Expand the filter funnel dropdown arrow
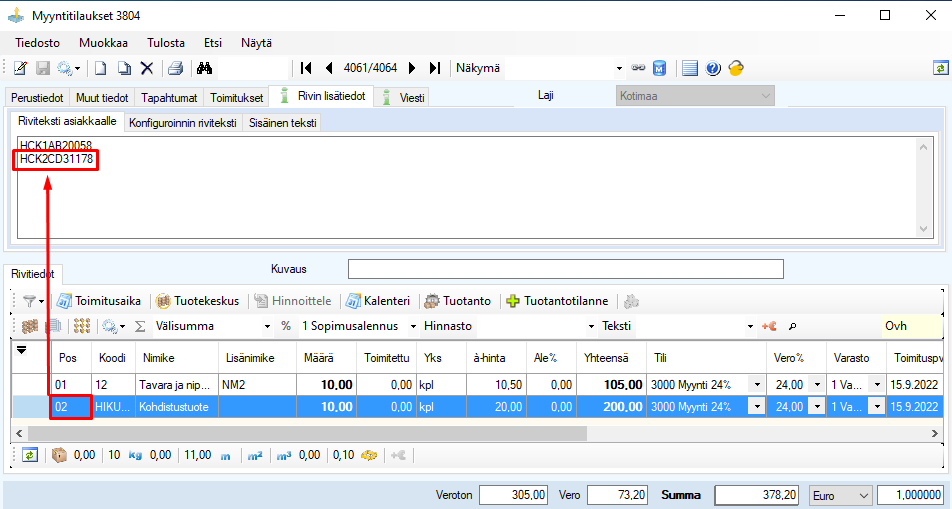Image resolution: width=952 pixels, height=509 pixels. point(42,300)
